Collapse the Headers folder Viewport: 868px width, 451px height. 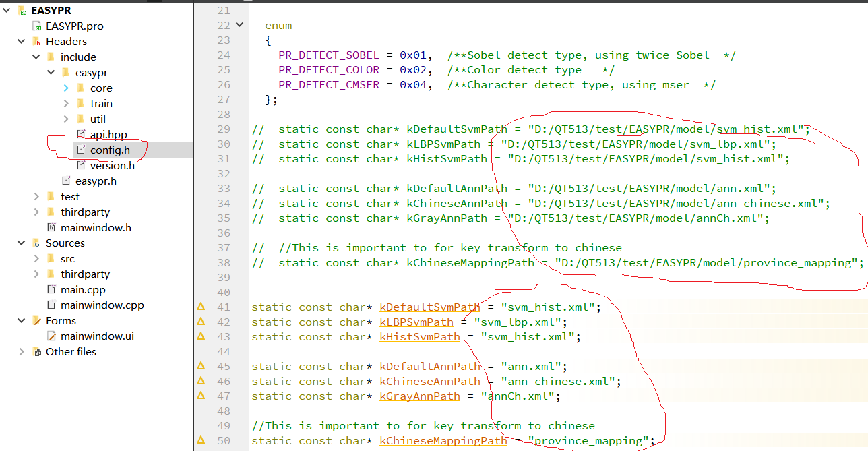pos(21,41)
